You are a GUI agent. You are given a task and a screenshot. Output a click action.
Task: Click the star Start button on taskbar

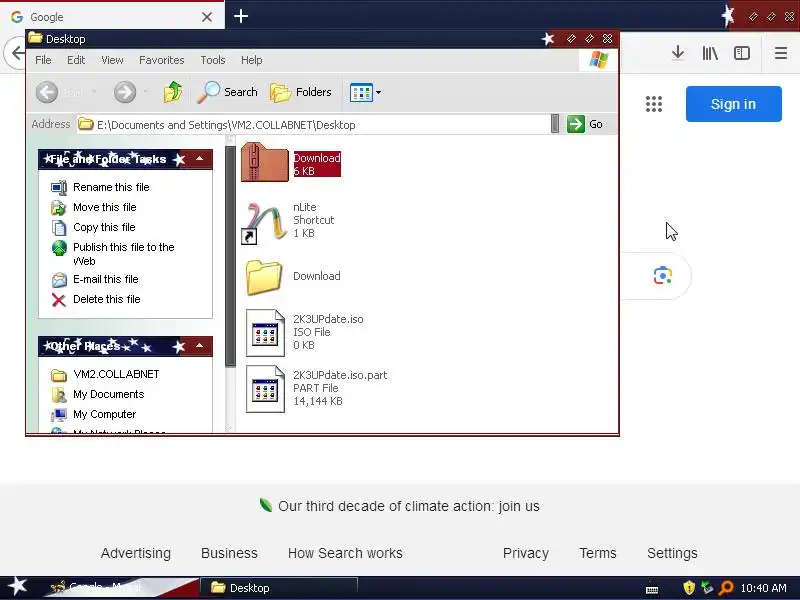(x=17, y=587)
